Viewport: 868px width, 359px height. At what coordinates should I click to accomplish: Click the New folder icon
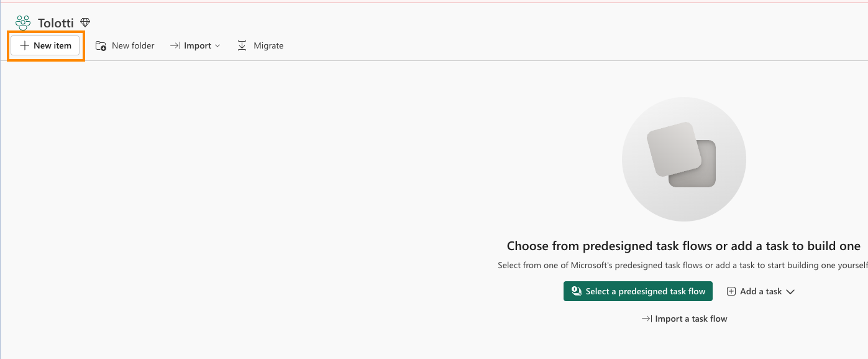coord(101,45)
